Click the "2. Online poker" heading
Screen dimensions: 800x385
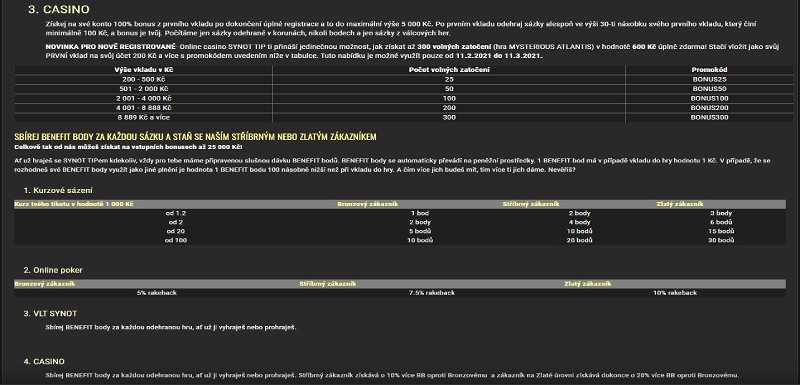(53, 270)
